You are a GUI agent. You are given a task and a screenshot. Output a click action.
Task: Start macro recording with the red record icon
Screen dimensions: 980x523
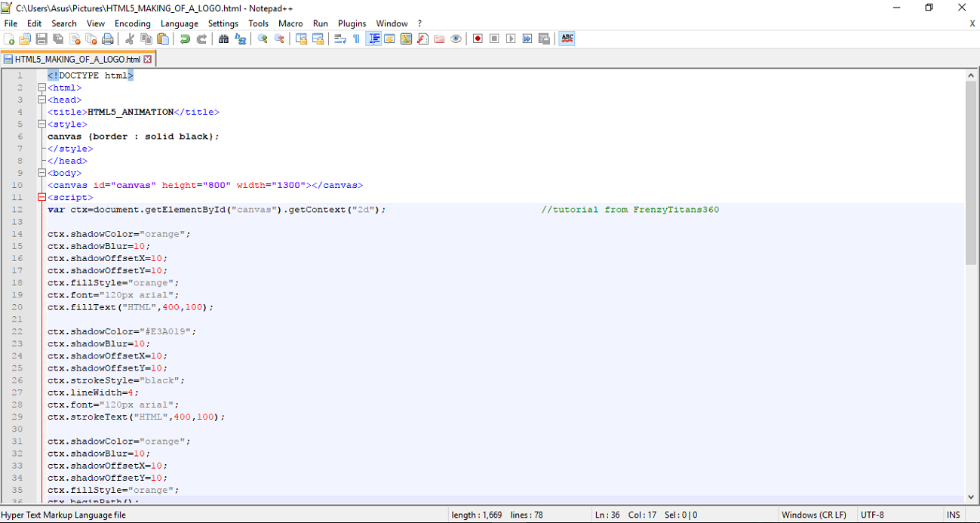[x=478, y=38]
